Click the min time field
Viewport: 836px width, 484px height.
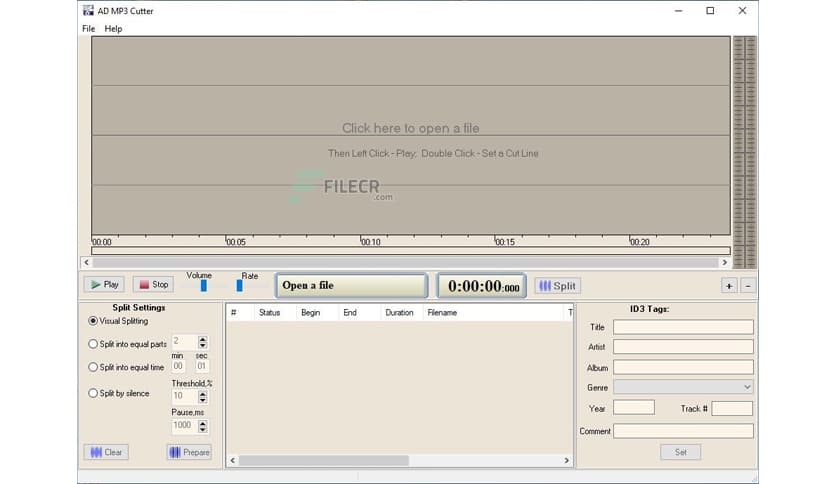pyautogui.click(x=178, y=366)
